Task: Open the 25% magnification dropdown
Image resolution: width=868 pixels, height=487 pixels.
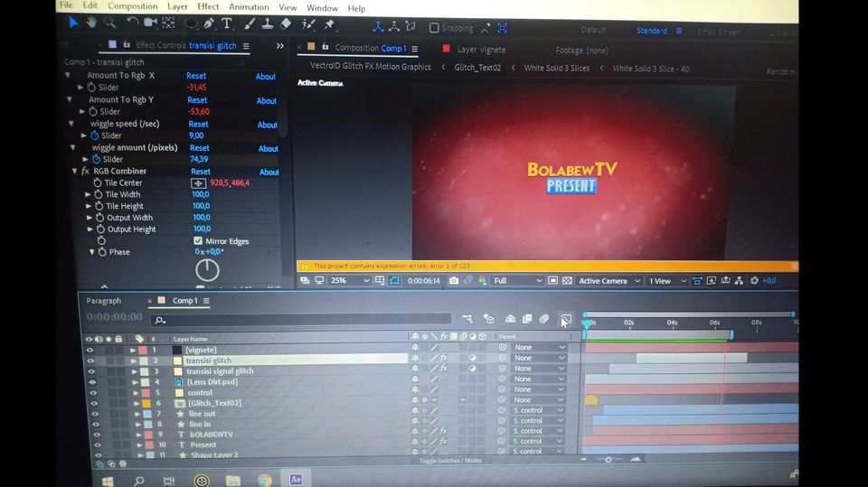Action: click(349, 281)
